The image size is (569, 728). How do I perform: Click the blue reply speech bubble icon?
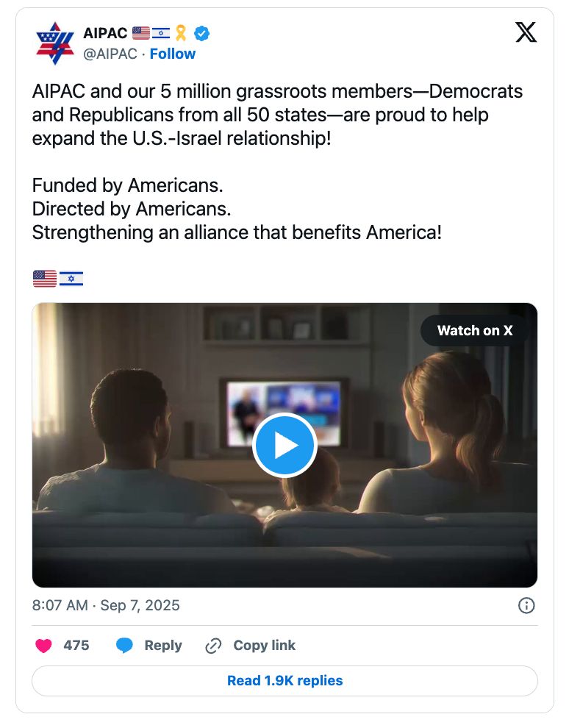[125, 646]
